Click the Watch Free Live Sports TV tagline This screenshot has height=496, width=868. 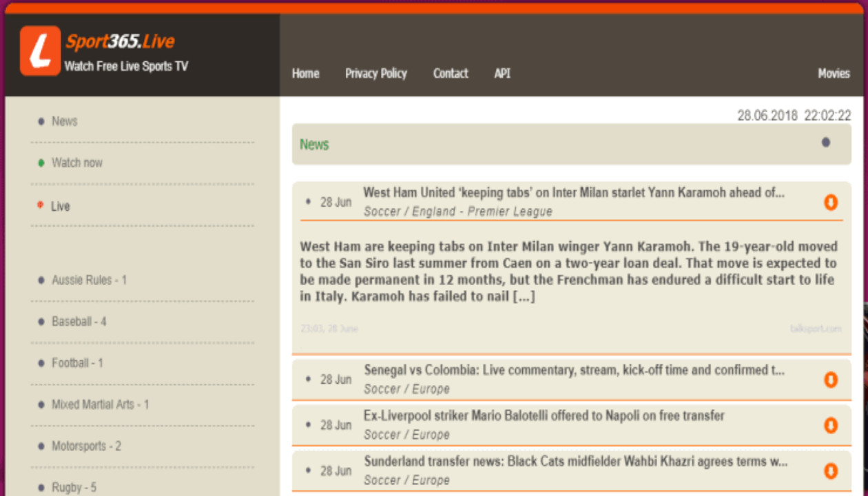(x=126, y=66)
